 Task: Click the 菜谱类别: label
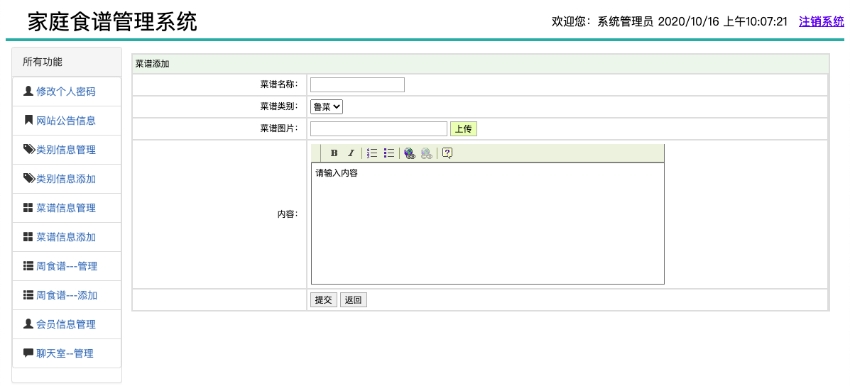tap(279, 107)
